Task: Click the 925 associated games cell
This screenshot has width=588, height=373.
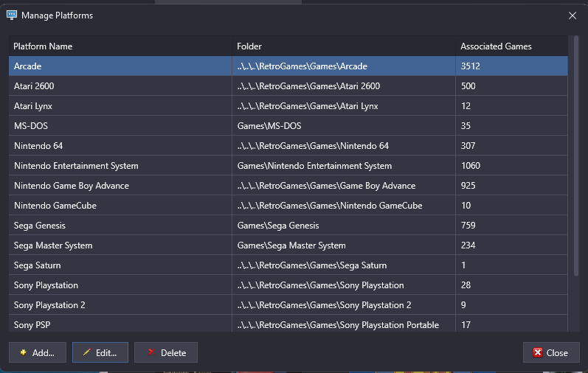Action: point(511,185)
